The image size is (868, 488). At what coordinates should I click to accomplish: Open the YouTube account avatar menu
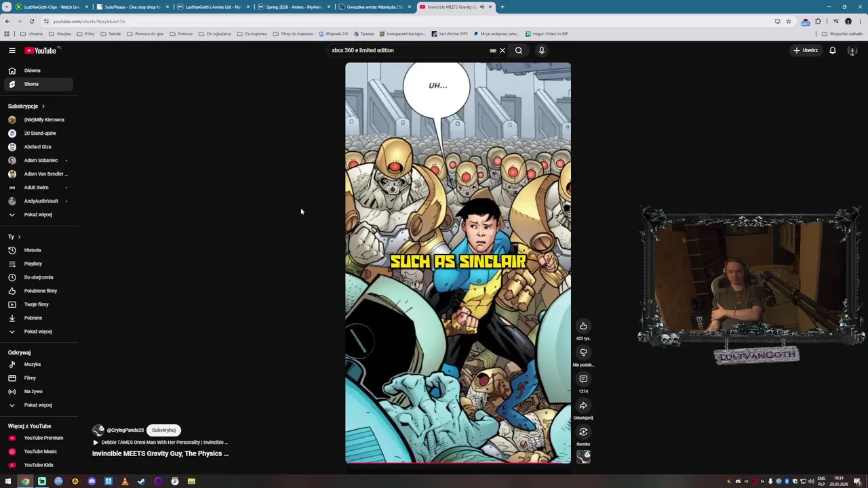click(x=852, y=51)
